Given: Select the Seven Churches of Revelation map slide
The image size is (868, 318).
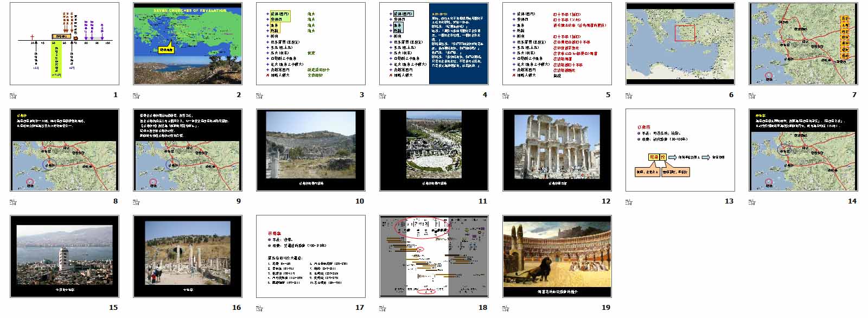Looking at the screenshot, I should click(x=188, y=43).
